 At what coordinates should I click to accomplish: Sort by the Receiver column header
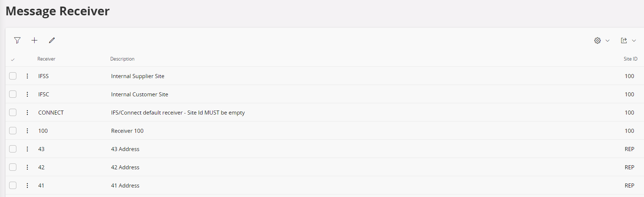(46, 59)
